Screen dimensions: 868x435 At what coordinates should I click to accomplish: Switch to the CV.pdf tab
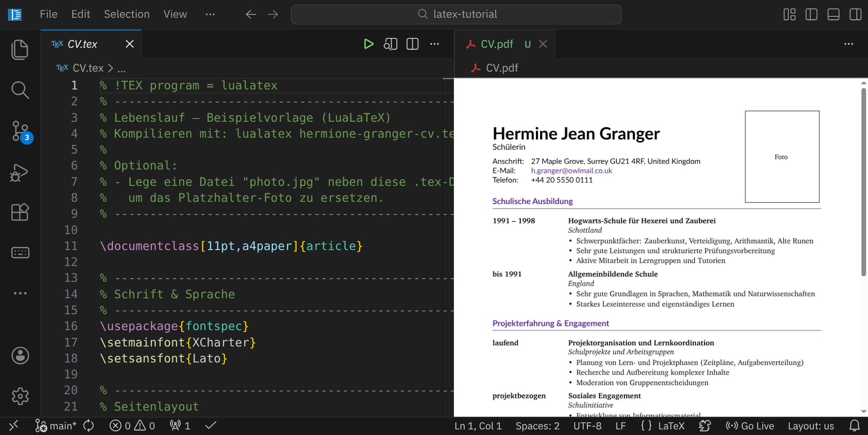(x=497, y=44)
